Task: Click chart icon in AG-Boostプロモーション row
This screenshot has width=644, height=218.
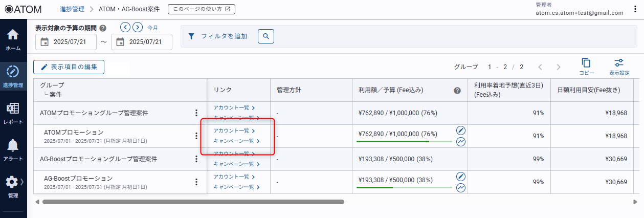Action: pos(461,188)
